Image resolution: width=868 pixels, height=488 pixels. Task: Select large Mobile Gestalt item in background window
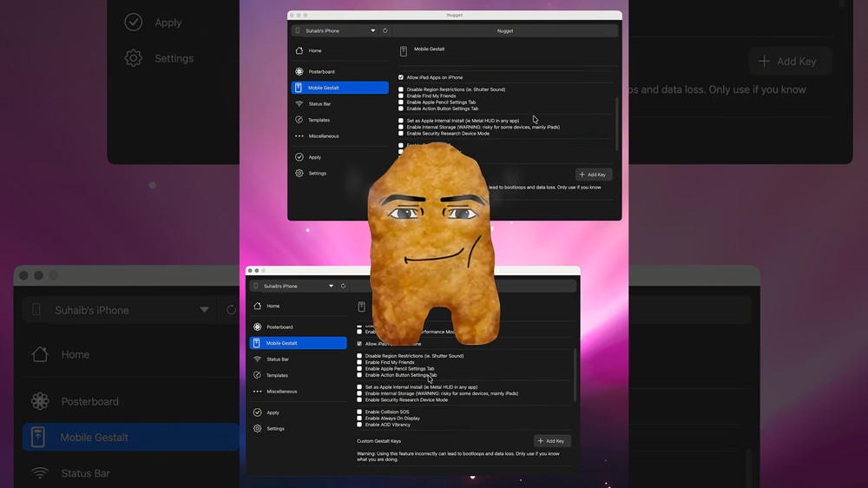[x=131, y=437]
